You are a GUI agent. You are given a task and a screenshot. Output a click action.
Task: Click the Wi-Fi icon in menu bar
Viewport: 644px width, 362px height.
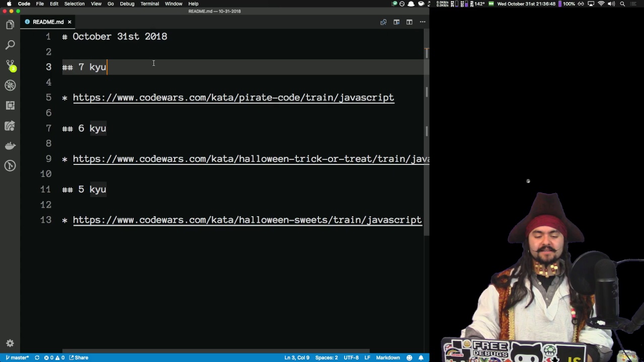[x=601, y=4]
